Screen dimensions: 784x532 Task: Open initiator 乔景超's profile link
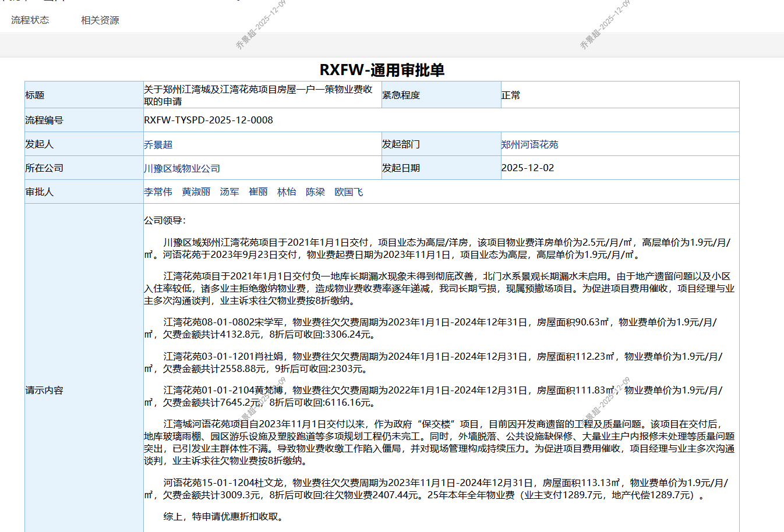point(158,144)
